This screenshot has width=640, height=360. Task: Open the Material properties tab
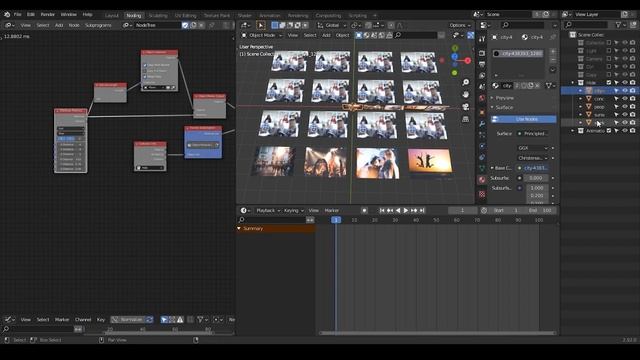coord(482,180)
